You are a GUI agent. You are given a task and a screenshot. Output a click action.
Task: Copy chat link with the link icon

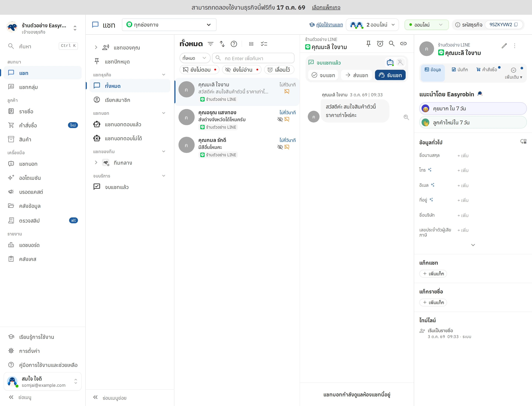coord(403,44)
